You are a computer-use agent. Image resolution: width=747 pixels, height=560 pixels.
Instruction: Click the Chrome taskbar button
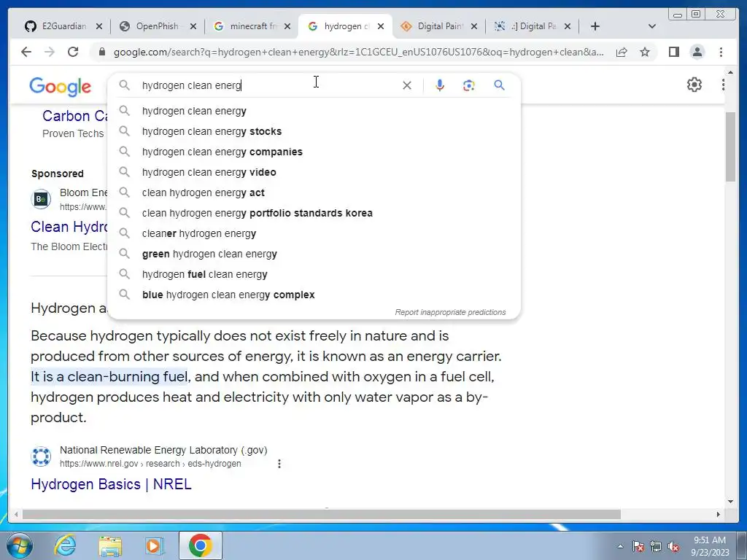201,545
